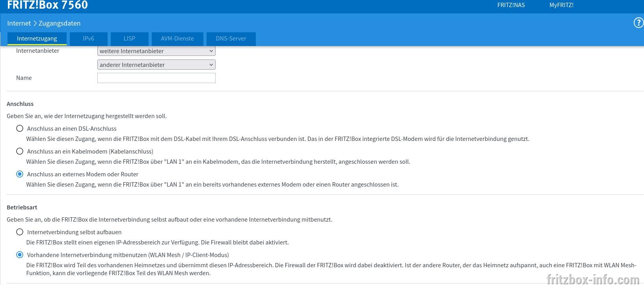Choose Internetverbindung selbst aufbauen option
This screenshot has height=285, width=644.
[20, 232]
